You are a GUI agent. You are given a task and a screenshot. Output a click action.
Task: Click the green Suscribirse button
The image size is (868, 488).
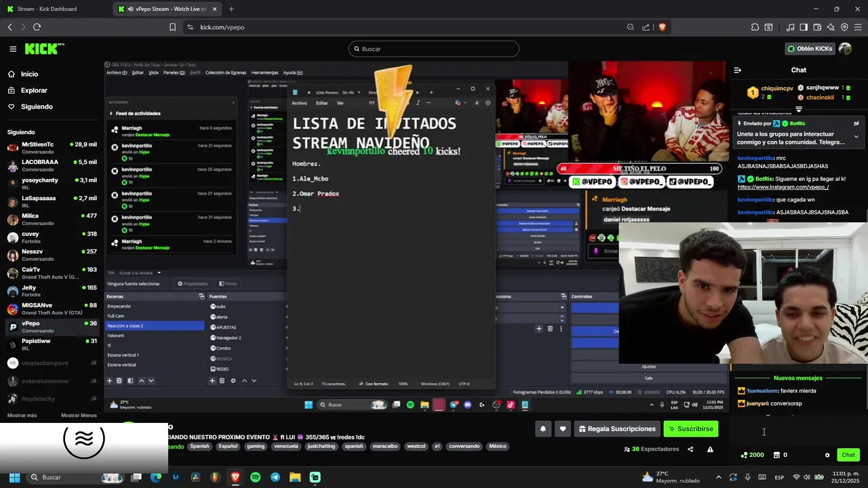point(690,428)
